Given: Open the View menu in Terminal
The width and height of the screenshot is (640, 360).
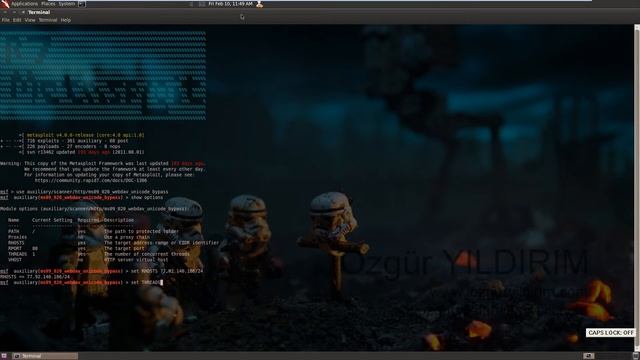Looking at the screenshot, I should pos(30,20).
